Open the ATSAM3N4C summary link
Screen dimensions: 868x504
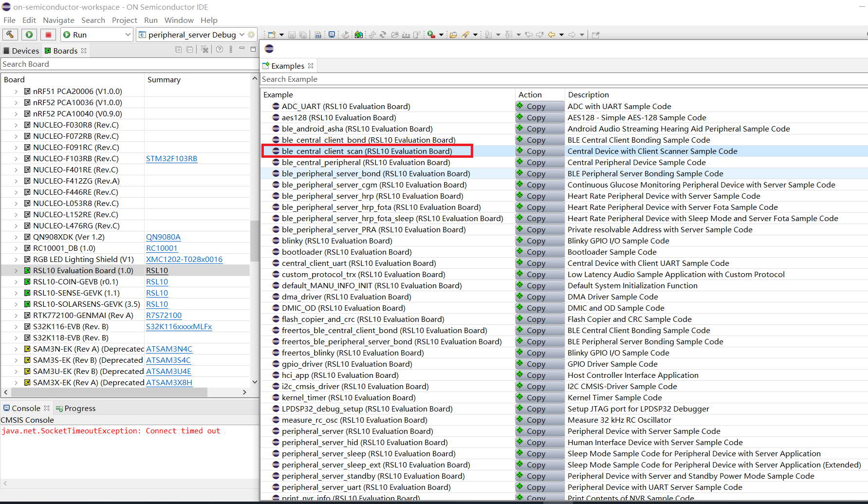pos(169,349)
